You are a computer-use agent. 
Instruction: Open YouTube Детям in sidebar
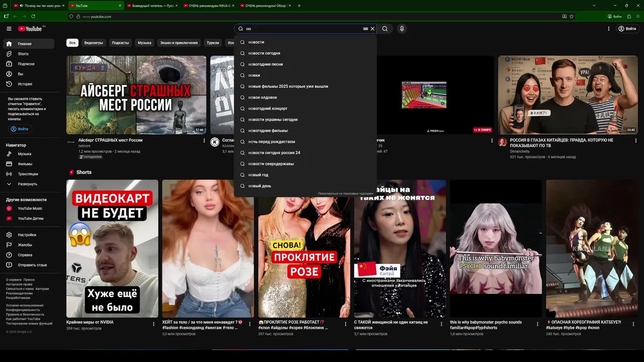coord(28,219)
